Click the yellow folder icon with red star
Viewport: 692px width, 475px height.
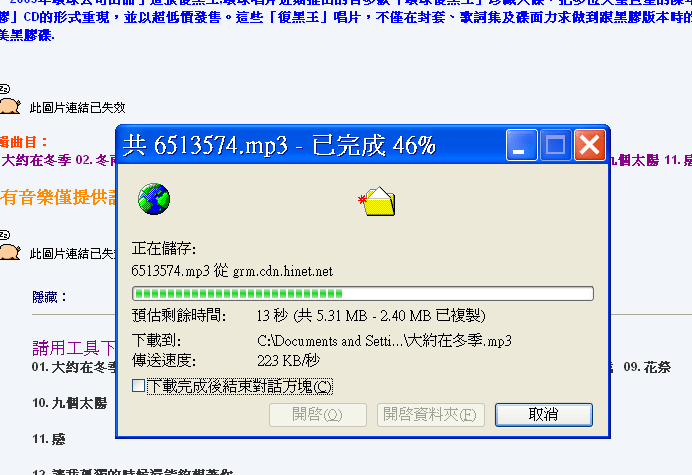tap(377, 201)
